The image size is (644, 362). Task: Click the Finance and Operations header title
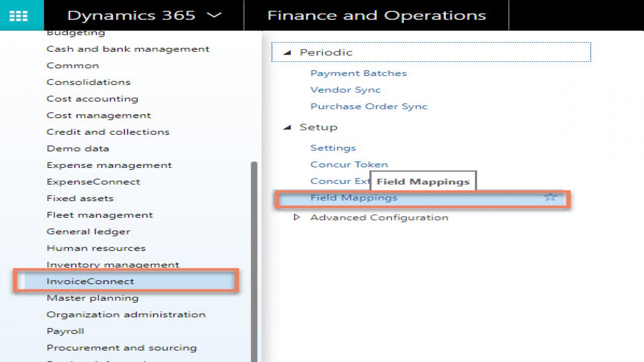pos(376,16)
